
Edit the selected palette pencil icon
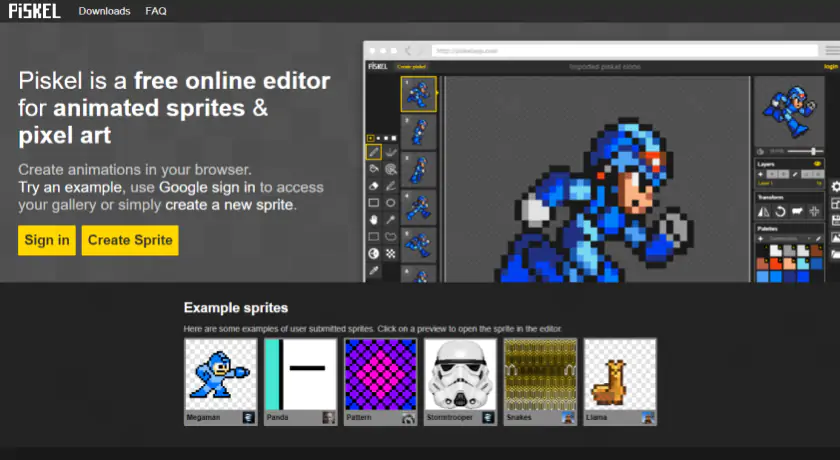pyautogui.click(x=818, y=239)
